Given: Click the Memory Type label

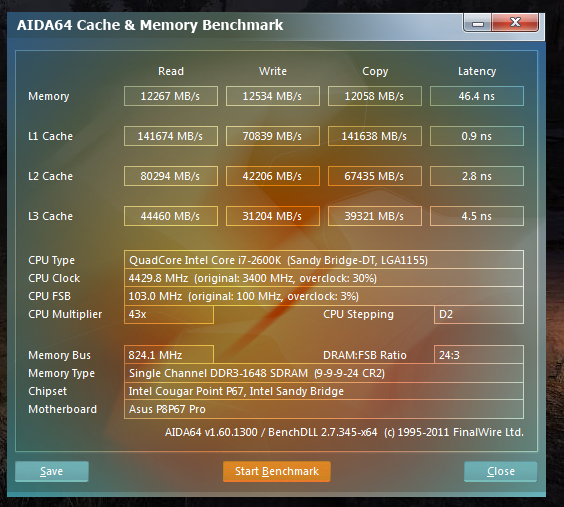Looking at the screenshot, I should (62, 373).
